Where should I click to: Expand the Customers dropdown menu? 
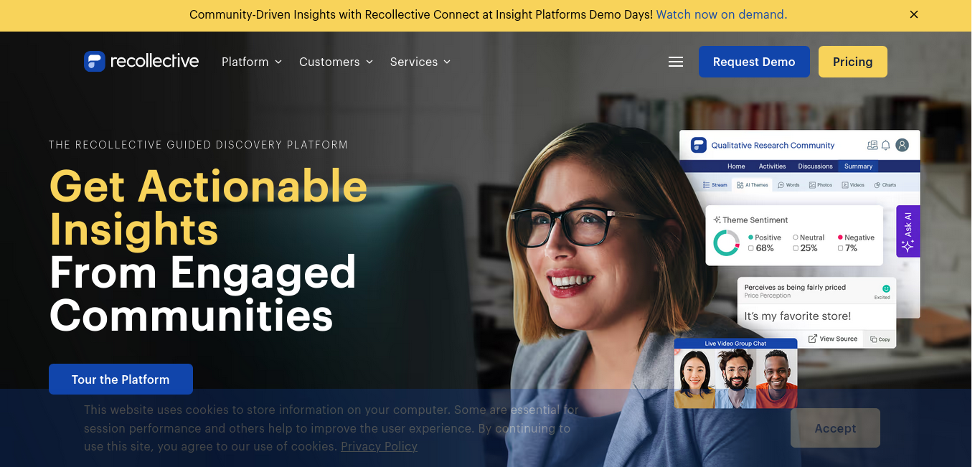(336, 62)
